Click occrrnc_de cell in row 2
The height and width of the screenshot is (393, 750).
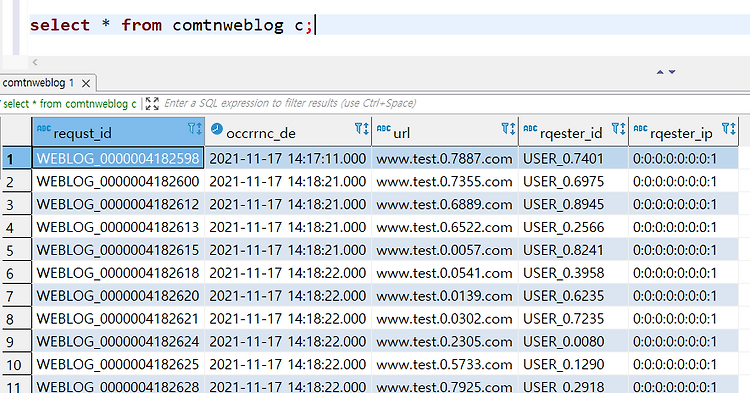[x=288, y=181]
